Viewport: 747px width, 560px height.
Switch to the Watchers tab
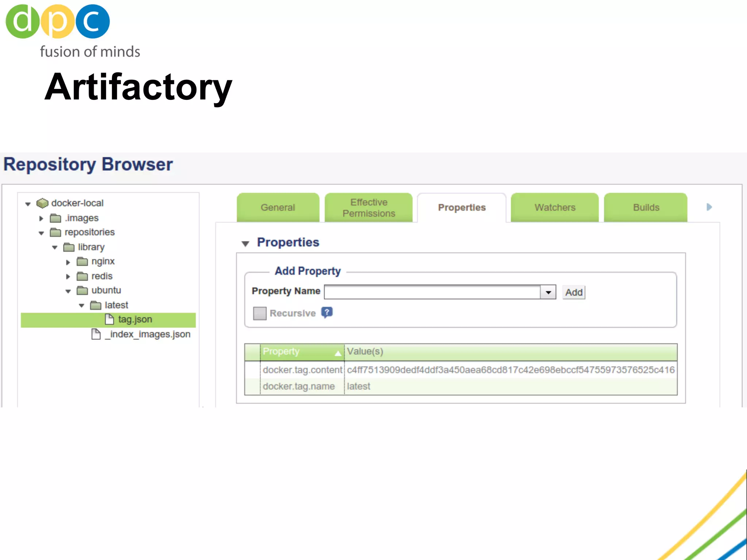(x=555, y=207)
